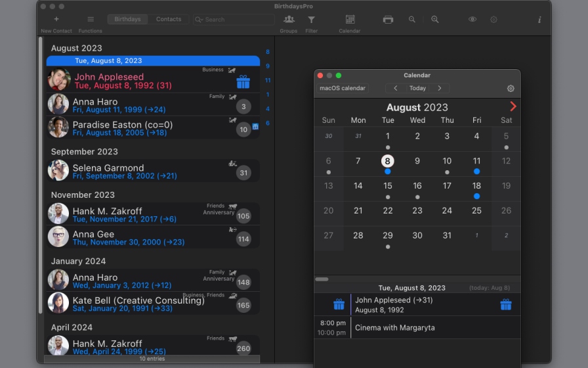Click the info icon in toolbar
The width and height of the screenshot is (588, 368).
[x=539, y=20]
